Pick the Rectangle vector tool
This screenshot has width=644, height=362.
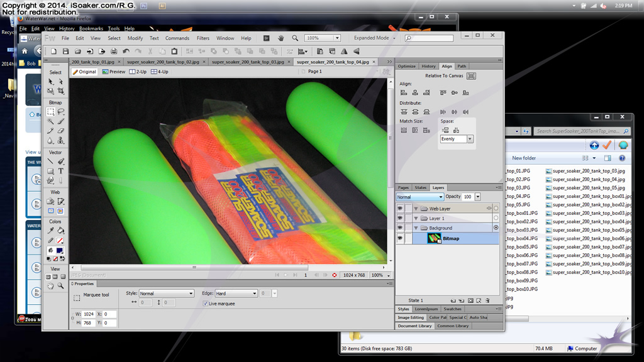click(x=51, y=171)
